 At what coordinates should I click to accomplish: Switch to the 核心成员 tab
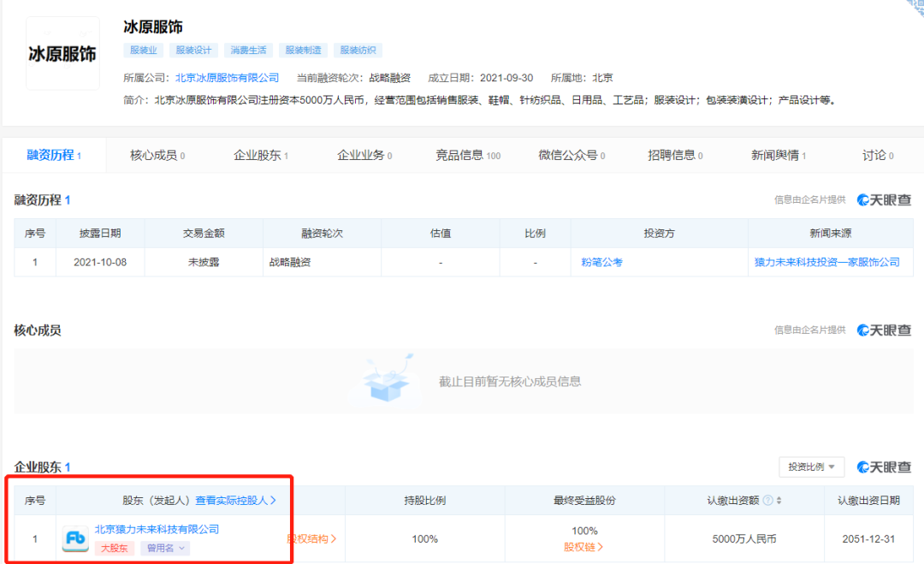[157, 156]
